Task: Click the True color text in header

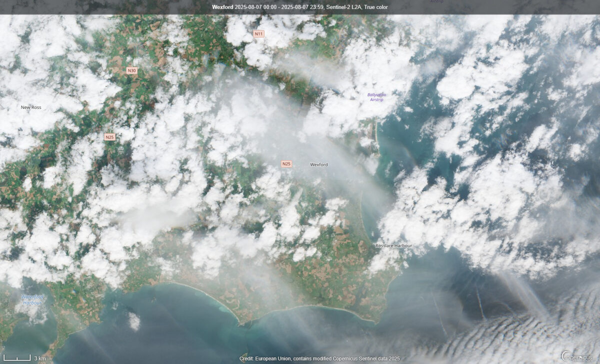Action: pyautogui.click(x=375, y=7)
